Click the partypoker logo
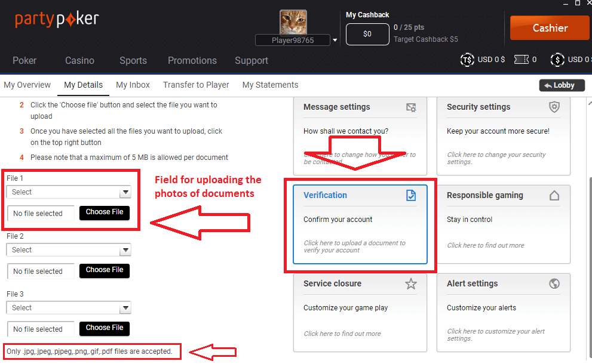Image resolution: width=592 pixels, height=364 pixels. tap(57, 19)
